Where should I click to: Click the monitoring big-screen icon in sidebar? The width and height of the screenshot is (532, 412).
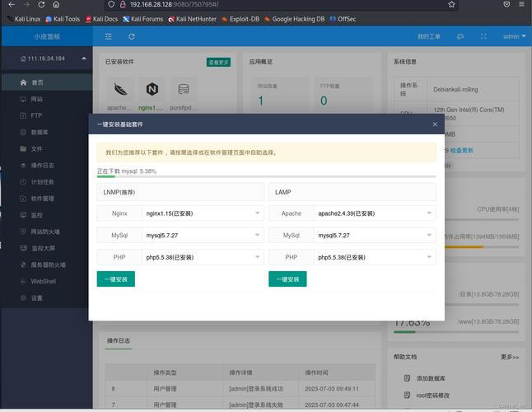pos(23,248)
